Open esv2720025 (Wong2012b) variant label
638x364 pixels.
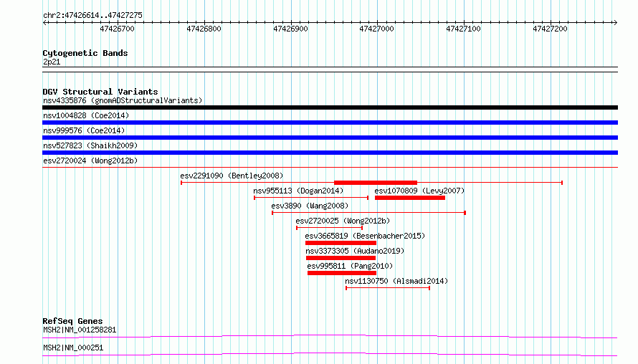click(343, 221)
